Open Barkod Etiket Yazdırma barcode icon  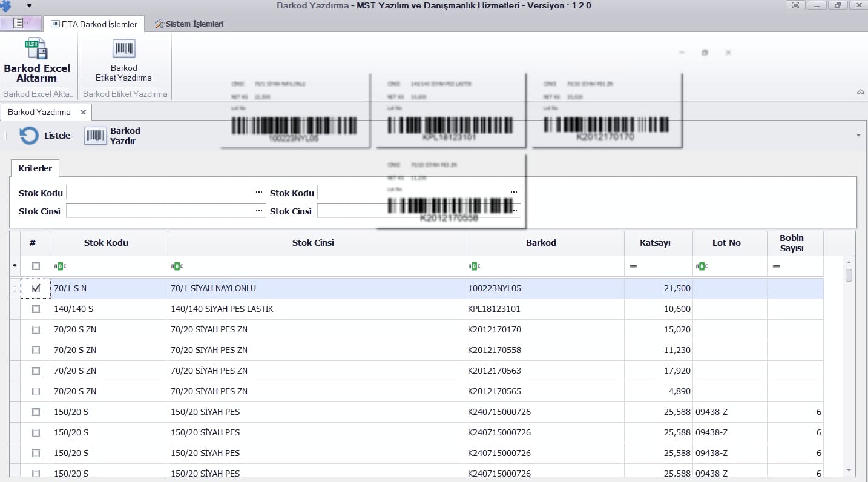click(x=123, y=49)
